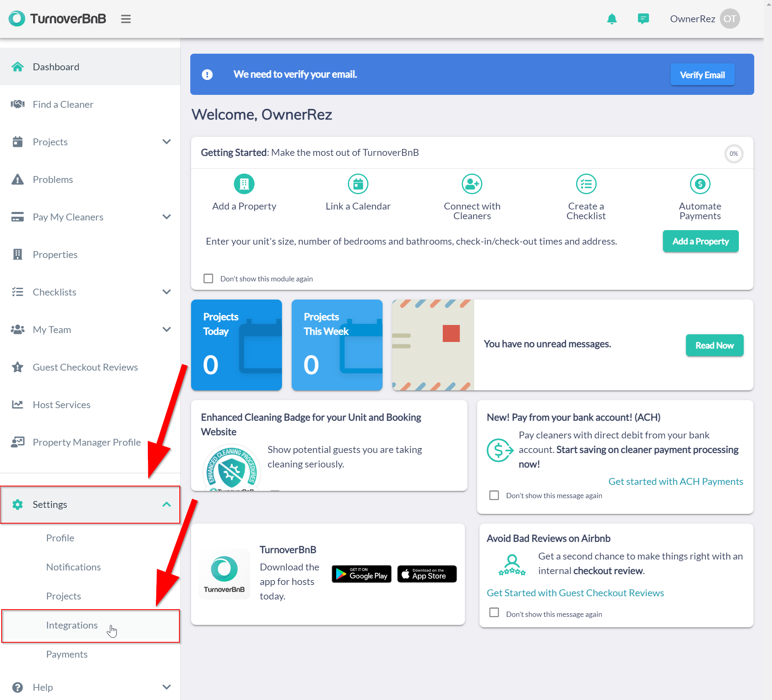Check Don't show message again under Airbnb reviews
The width and height of the screenshot is (772, 700).
click(494, 612)
